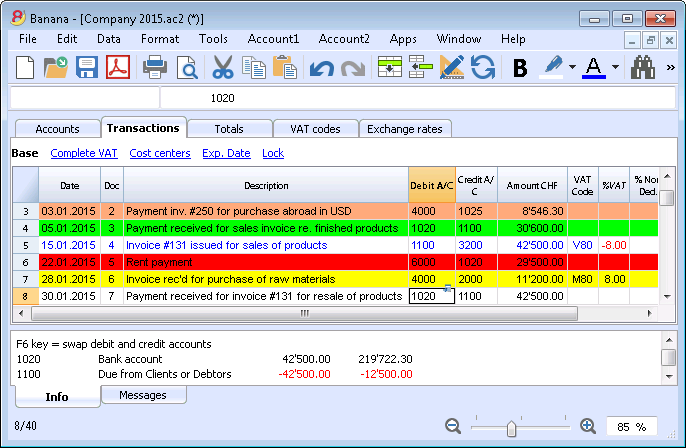
Task: Open the Lock view
Action: point(273,153)
